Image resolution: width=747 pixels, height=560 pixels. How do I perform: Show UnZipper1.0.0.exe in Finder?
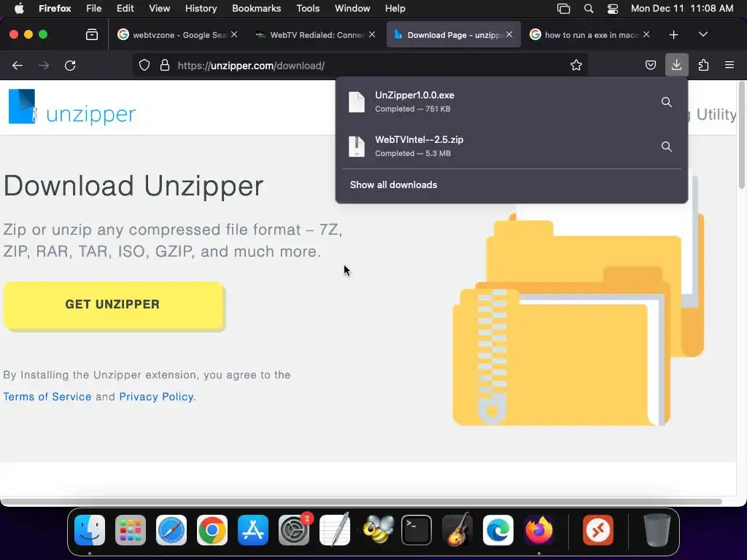click(667, 102)
